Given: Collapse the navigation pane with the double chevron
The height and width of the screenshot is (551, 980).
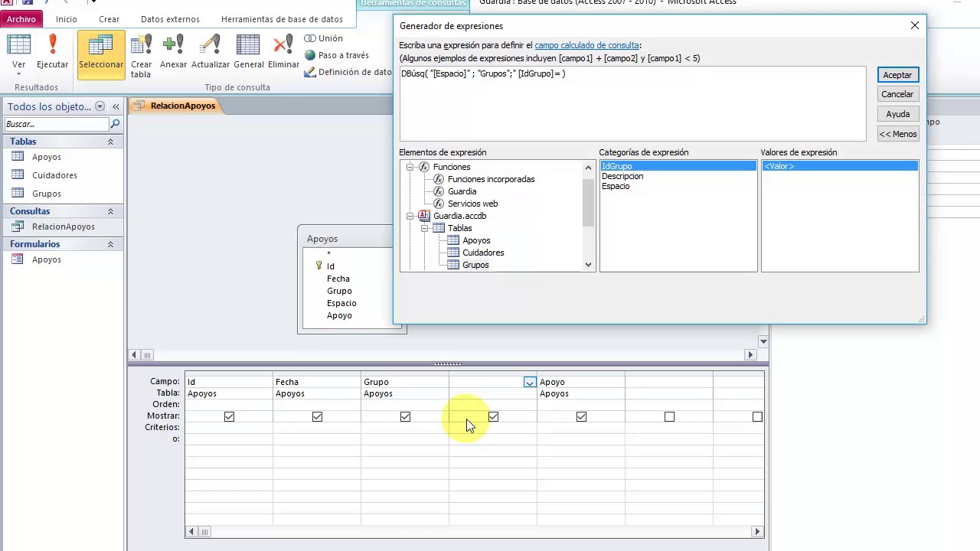Looking at the screenshot, I should tap(116, 106).
